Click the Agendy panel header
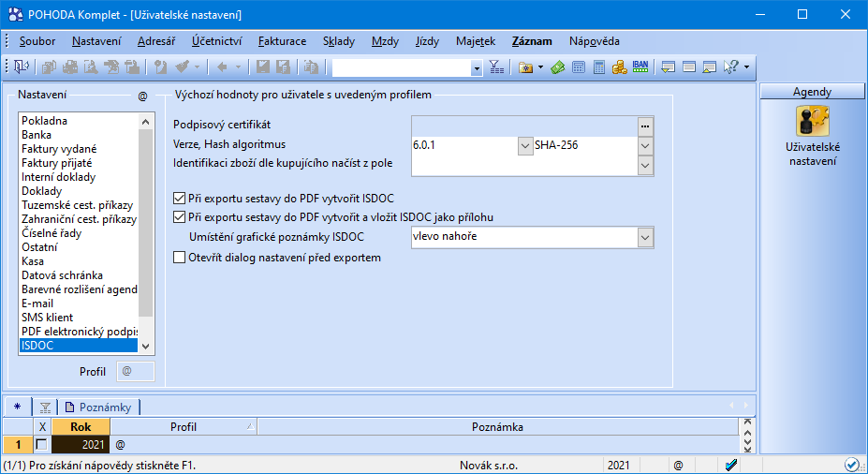Screen dimensions: 868x474 click(812, 92)
